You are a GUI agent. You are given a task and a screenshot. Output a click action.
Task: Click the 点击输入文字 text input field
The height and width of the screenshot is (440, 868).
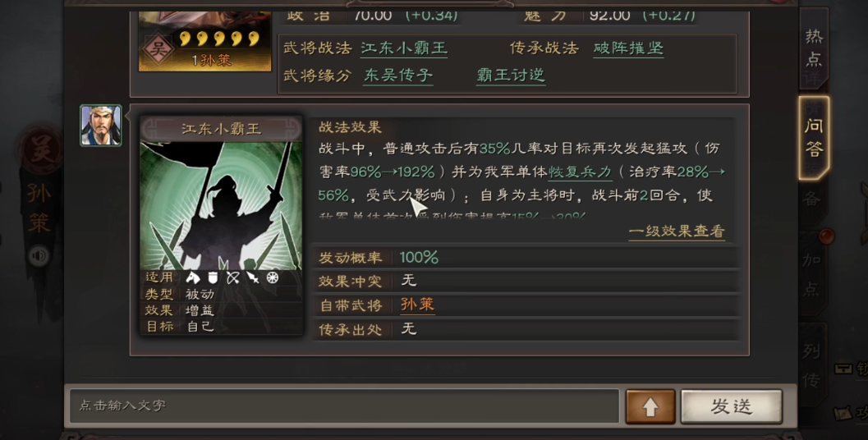coord(344,406)
